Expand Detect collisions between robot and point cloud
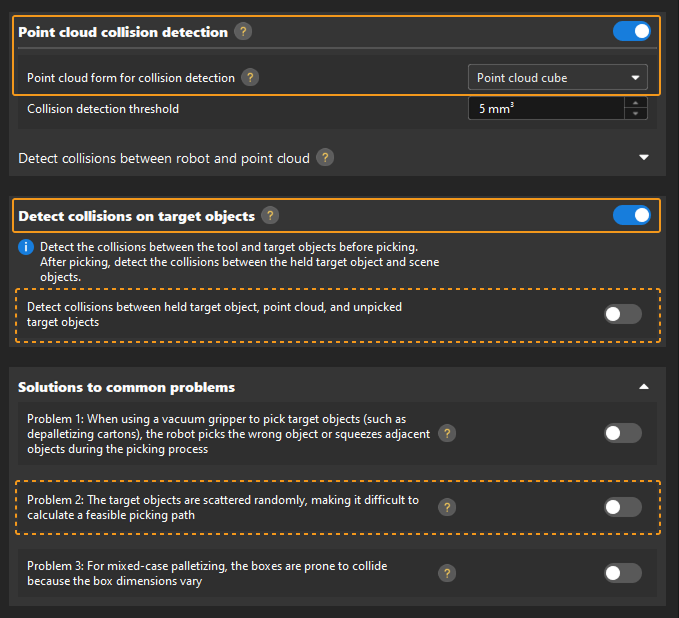This screenshot has height=618, width=679. 644,158
